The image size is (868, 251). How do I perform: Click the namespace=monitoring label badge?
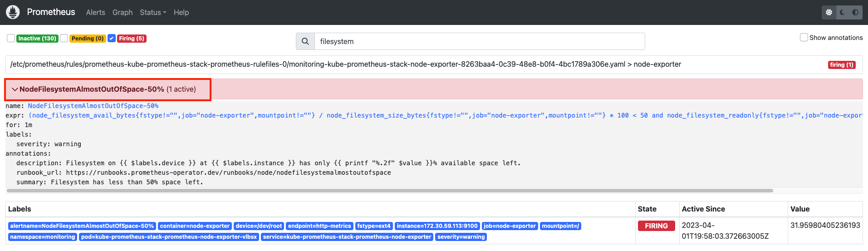click(43, 237)
